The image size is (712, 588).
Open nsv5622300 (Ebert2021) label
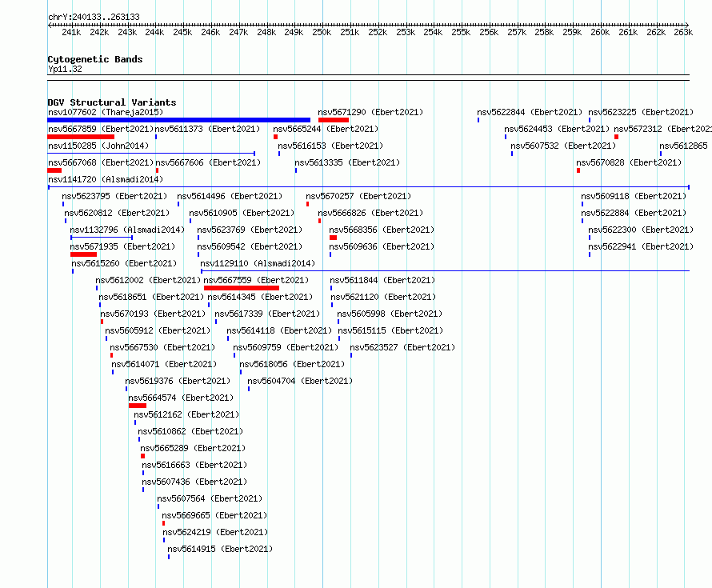pos(641,230)
